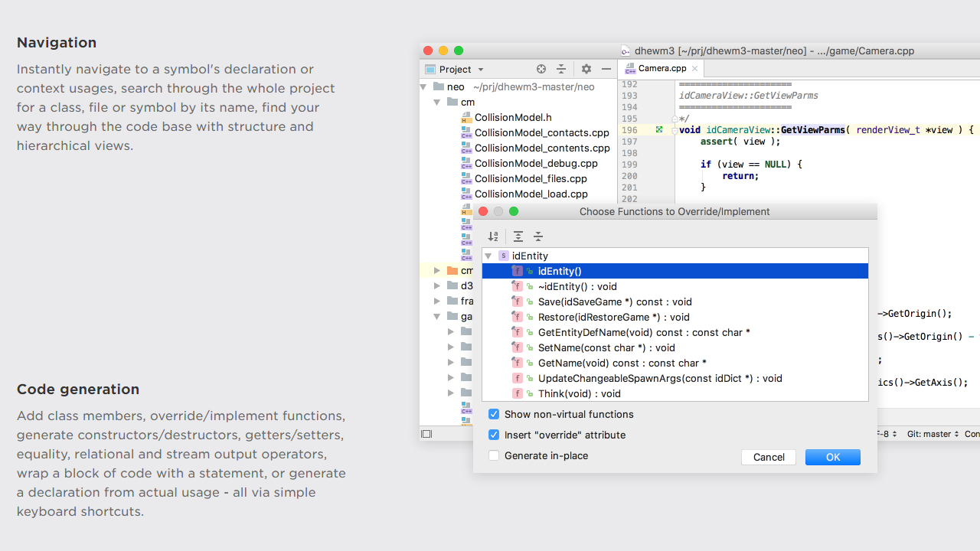Click the alphabetical sort icon in dialog
The image size is (980, 551).
click(493, 236)
